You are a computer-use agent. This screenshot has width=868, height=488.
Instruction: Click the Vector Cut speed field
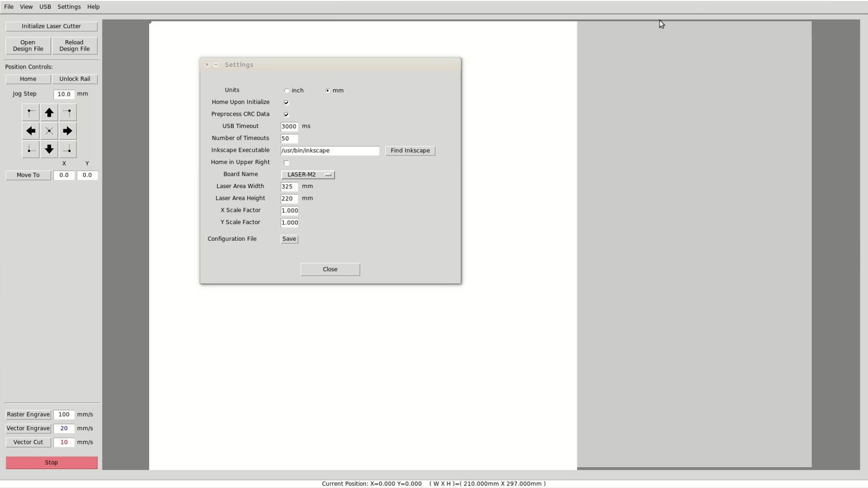64,442
